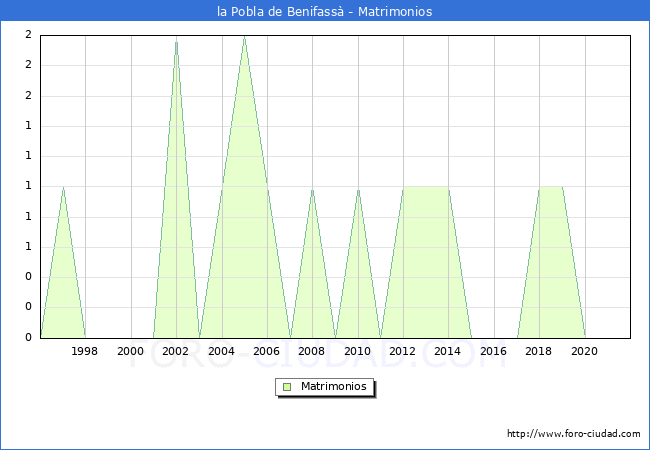Viewport: 650px width, 450px height.
Task: Open the http://www.foro-ciudad.com link
Action: click(574, 433)
